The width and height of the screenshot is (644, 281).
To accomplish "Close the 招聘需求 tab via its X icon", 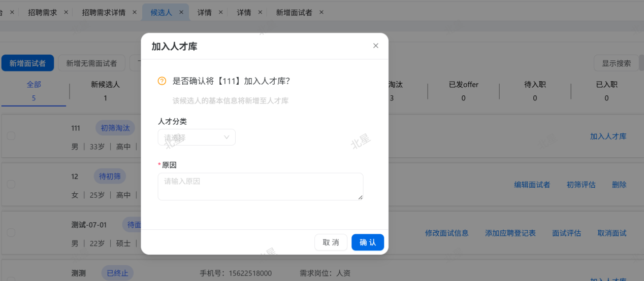I will click(x=66, y=12).
